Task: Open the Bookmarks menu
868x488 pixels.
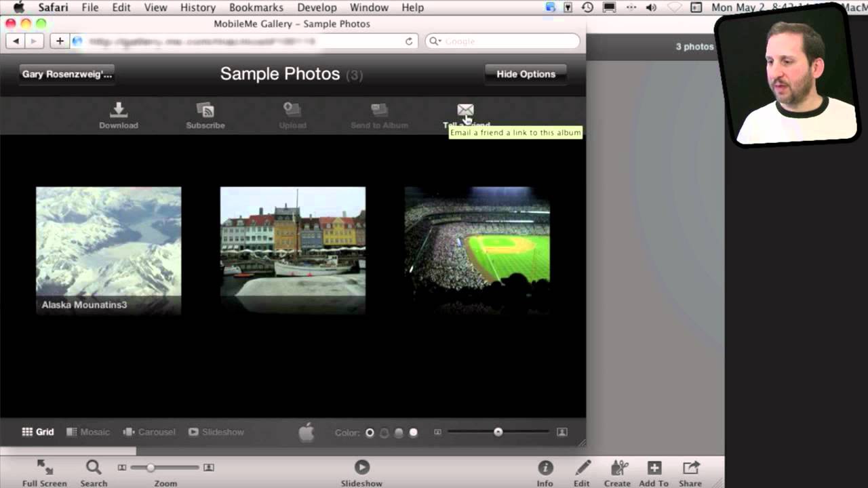Action: pyautogui.click(x=255, y=7)
